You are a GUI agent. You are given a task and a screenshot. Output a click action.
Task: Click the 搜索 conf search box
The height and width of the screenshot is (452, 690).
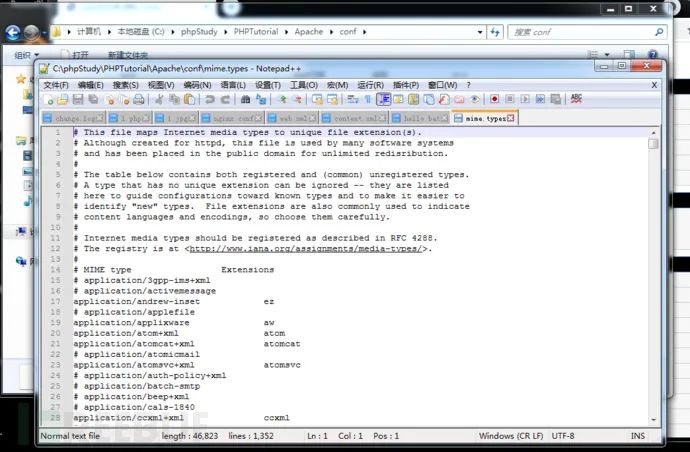(587, 32)
